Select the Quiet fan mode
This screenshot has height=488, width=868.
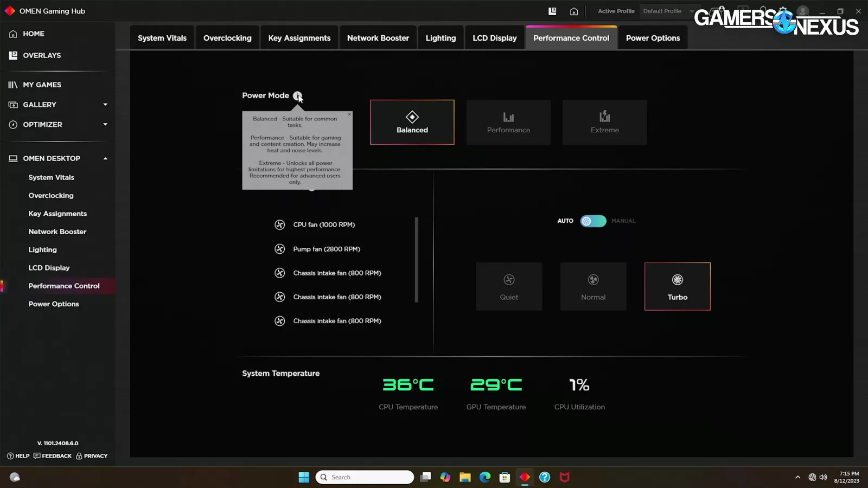(509, 287)
